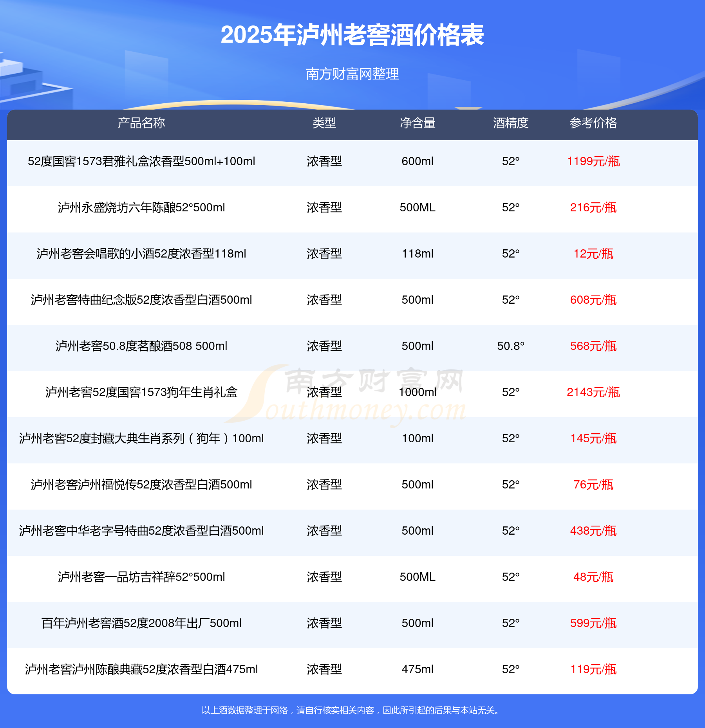Image resolution: width=705 pixels, height=728 pixels.
Task: Click the net content value "100ml"
Action: 418,438
